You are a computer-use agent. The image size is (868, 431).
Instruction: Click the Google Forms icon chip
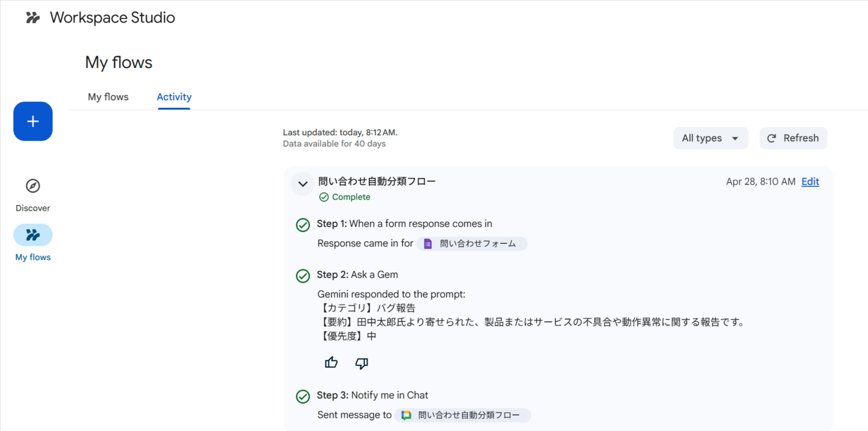[428, 244]
